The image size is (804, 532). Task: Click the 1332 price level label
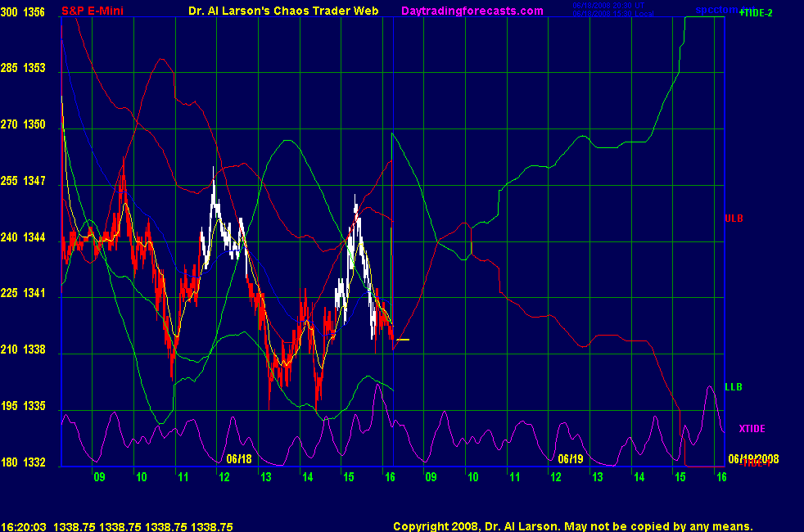point(35,462)
